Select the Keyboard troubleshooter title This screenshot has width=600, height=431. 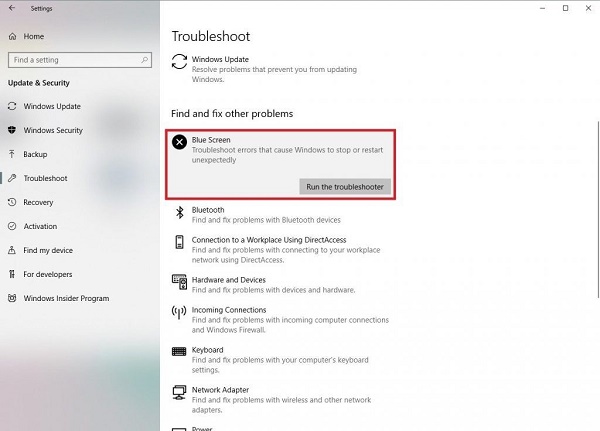click(x=207, y=350)
